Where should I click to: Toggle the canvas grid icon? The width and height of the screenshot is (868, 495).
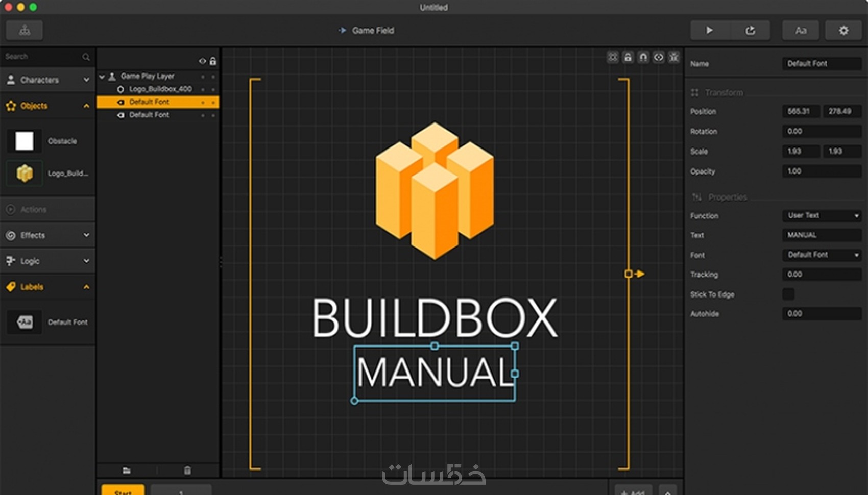click(x=613, y=57)
